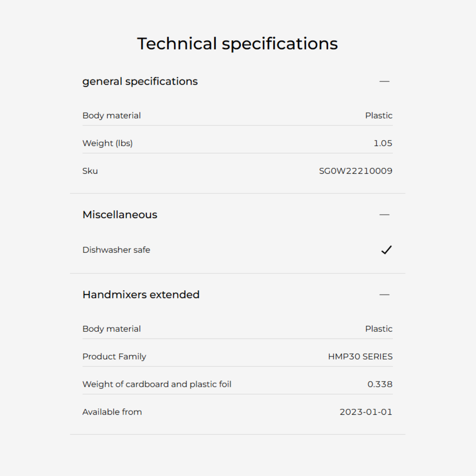Click the Technical specifications title
Screen dimensions: 476x476
[238, 44]
